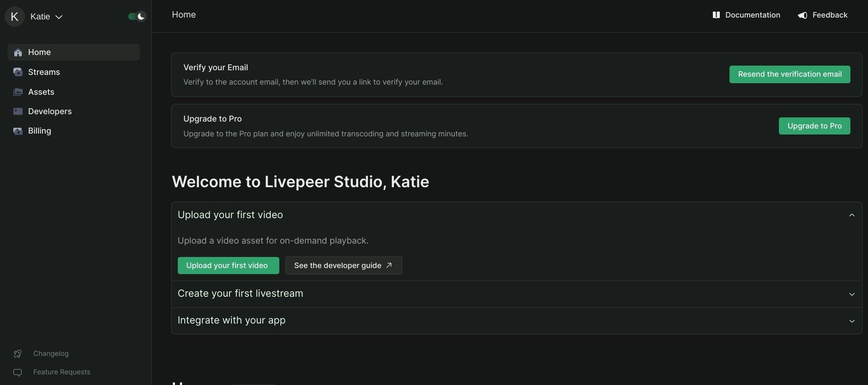Click the Home house icon in sidebar
868x385 pixels.
tap(18, 53)
